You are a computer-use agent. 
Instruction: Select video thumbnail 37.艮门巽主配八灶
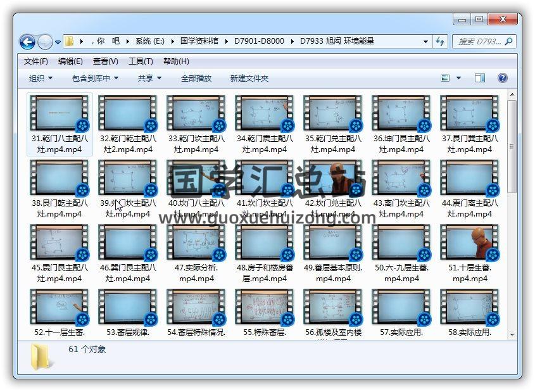click(x=470, y=113)
